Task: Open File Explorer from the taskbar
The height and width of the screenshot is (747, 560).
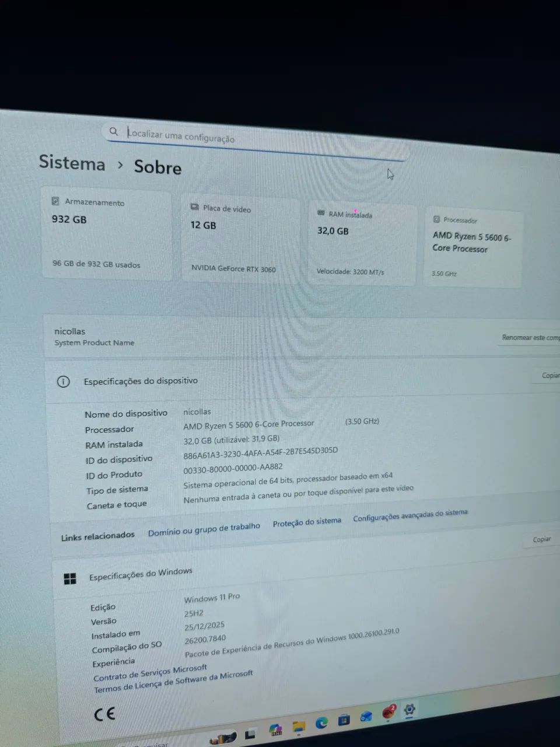Action: [299, 727]
